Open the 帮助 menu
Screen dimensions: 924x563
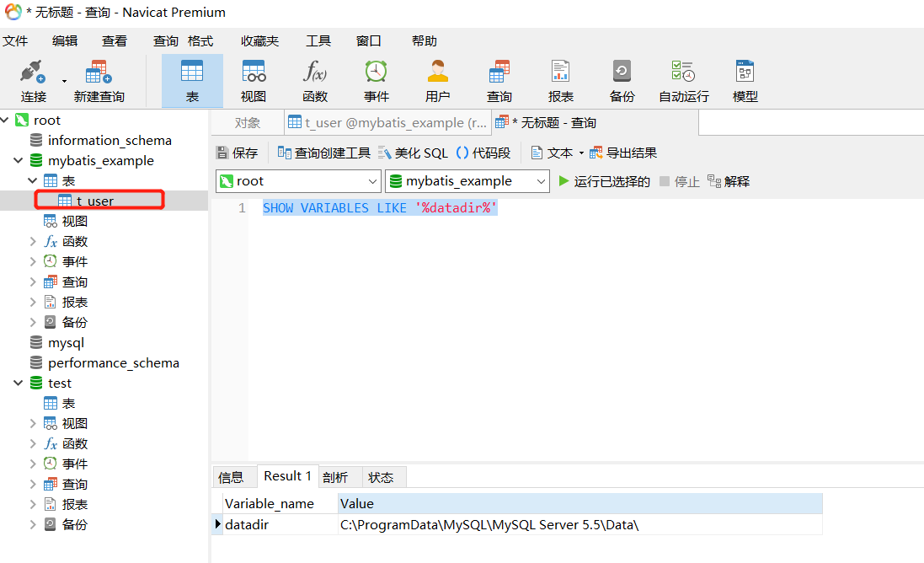point(425,40)
